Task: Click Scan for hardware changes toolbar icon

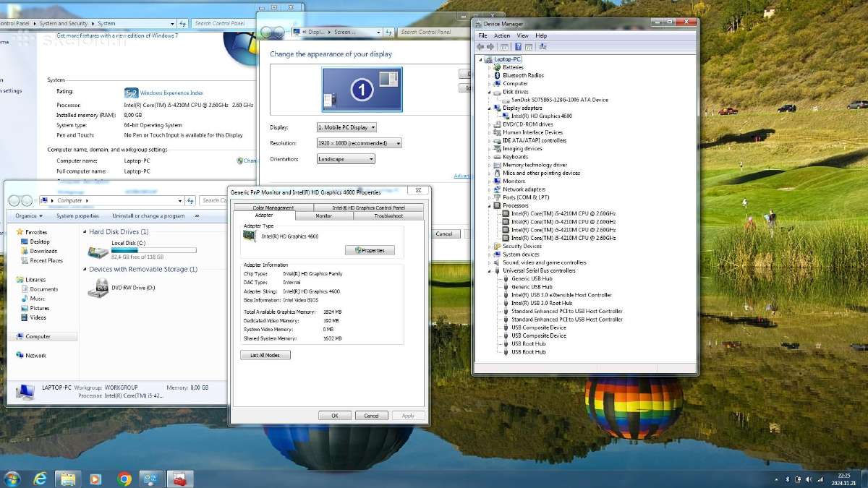Action: (543, 46)
